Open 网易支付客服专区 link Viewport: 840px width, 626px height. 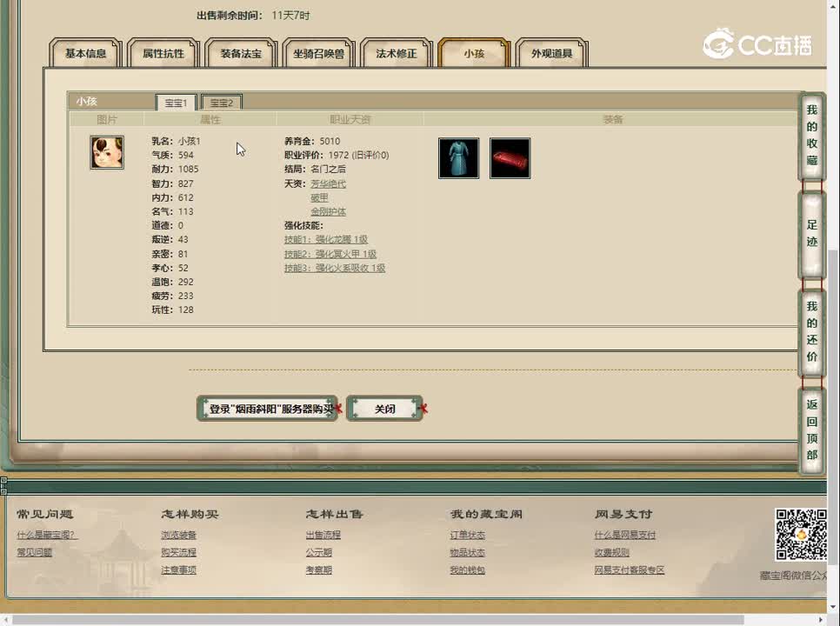[629, 569]
